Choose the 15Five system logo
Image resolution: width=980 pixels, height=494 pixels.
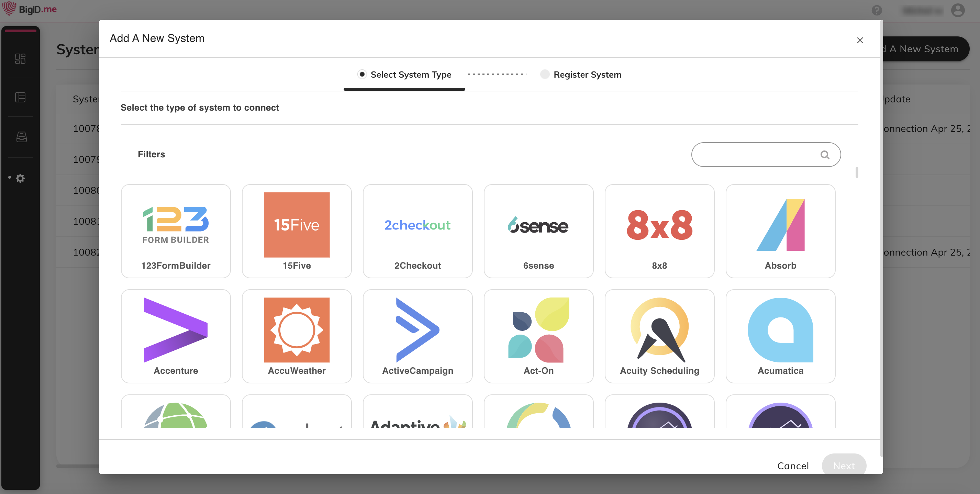coord(296,225)
